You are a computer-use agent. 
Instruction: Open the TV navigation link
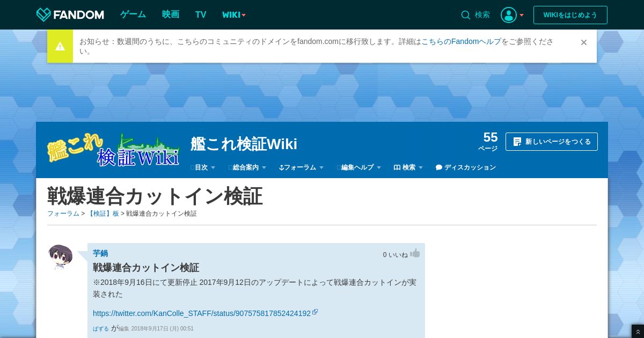coord(201,14)
